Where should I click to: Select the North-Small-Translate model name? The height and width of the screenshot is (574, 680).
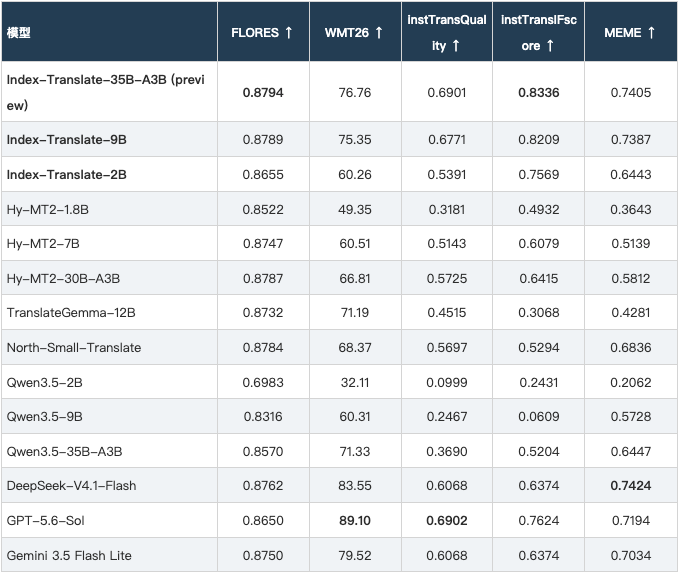[74, 348]
